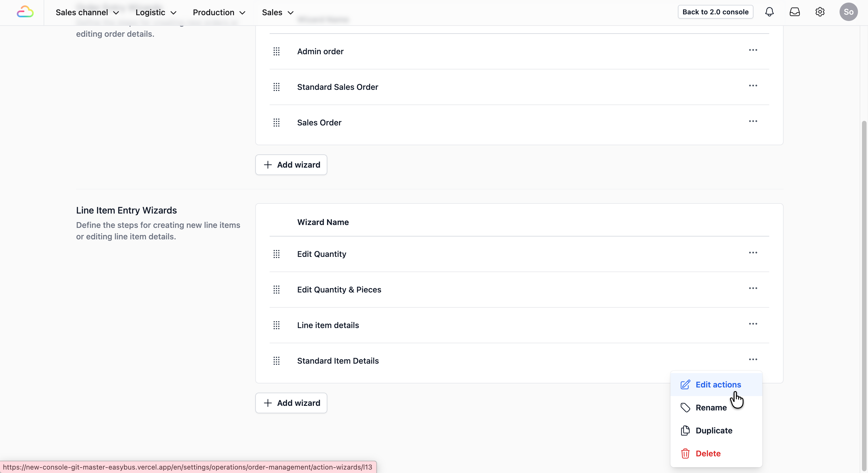Select Delete in the context menu
868x473 pixels.
[x=708, y=453]
